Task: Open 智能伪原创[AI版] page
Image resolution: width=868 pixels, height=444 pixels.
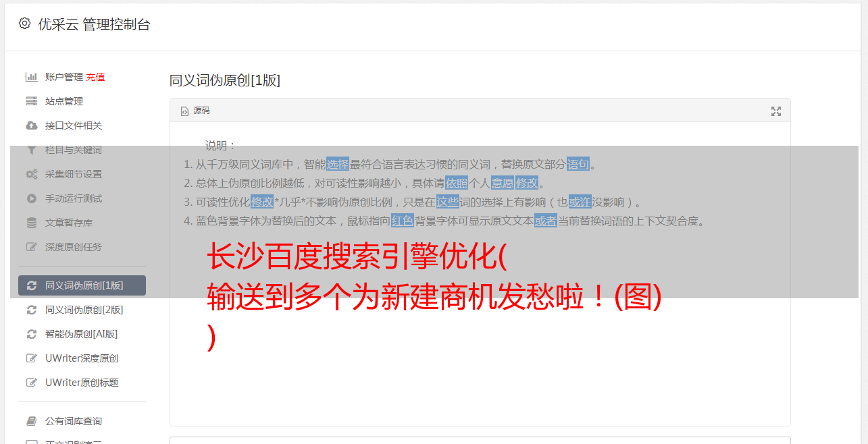Action: tap(82, 334)
